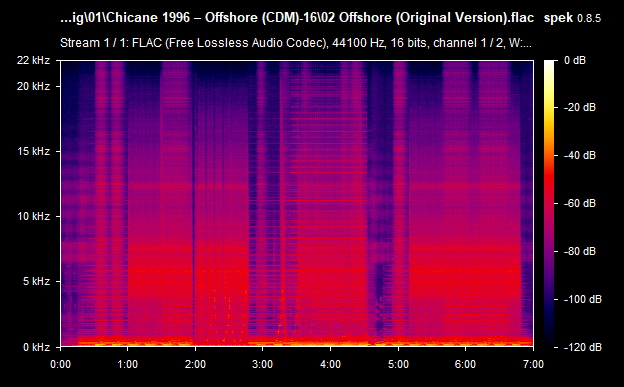Click the '-80 dB' color scale label
The height and width of the screenshot is (387, 624).
(580, 252)
